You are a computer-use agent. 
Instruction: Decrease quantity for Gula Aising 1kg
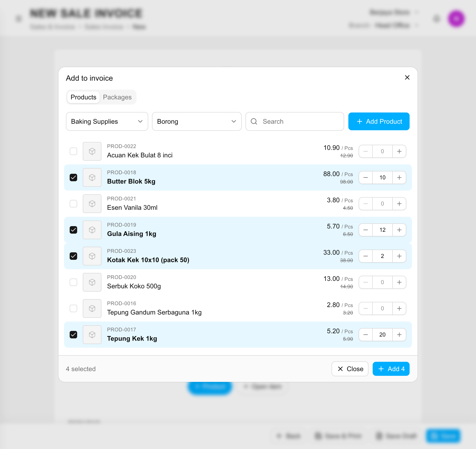coord(366,230)
